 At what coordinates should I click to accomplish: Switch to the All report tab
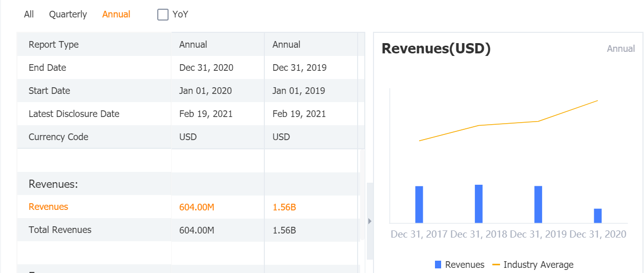[x=29, y=14]
